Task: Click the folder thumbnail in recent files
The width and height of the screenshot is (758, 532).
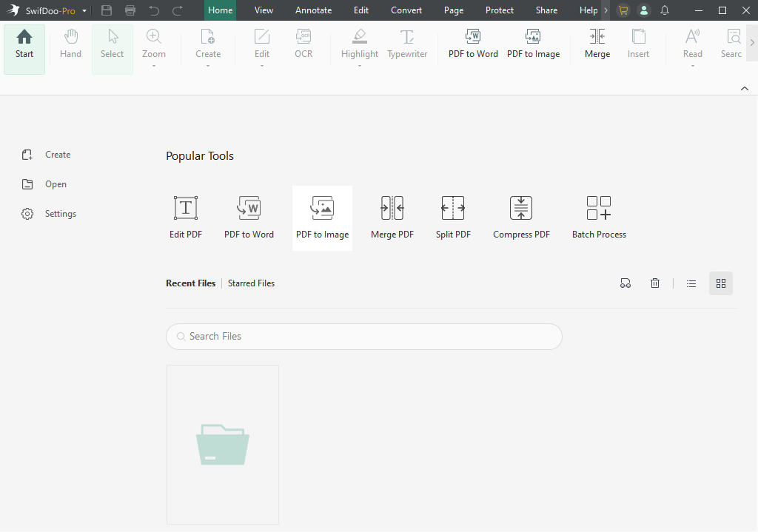Action: tap(222, 445)
